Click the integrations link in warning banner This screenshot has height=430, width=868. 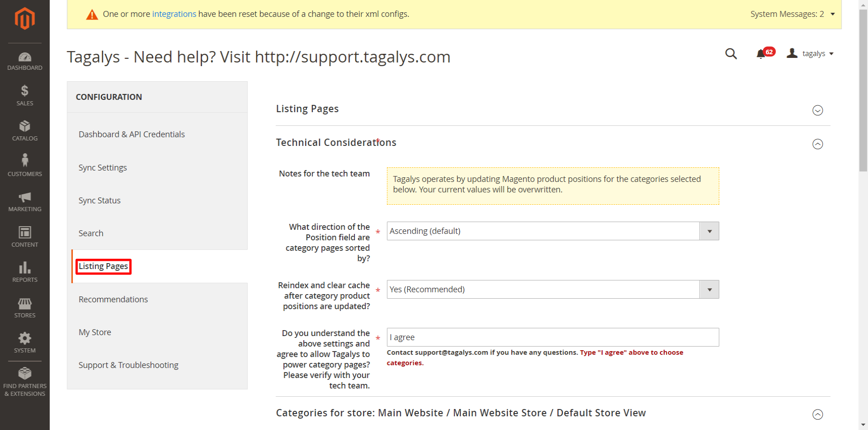tap(174, 14)
